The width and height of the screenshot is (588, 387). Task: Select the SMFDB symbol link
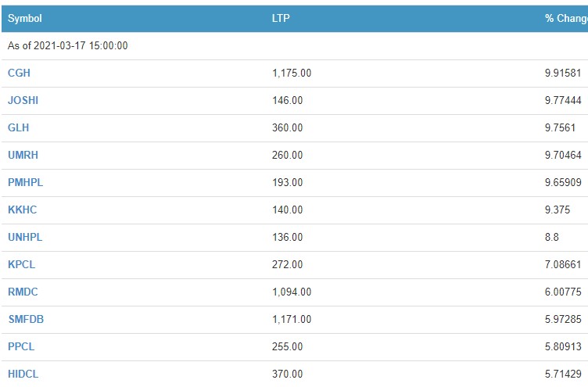(x=24, y=319)
